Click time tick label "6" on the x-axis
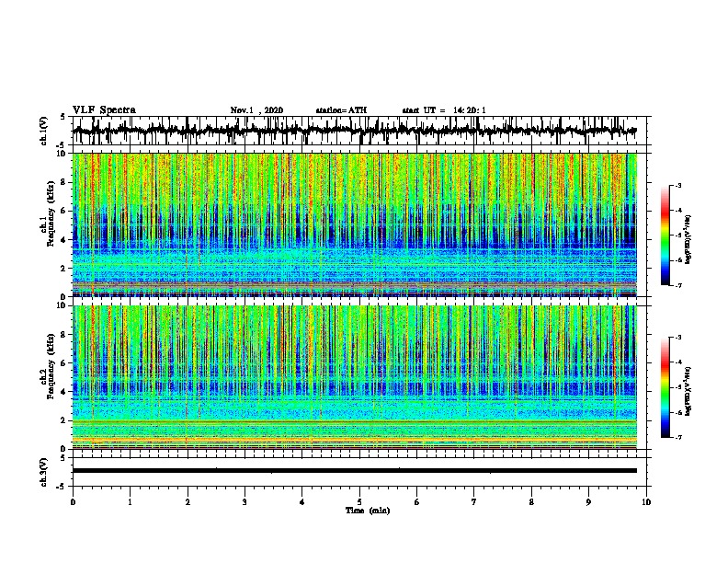728x563 pixels. point(417,502)
